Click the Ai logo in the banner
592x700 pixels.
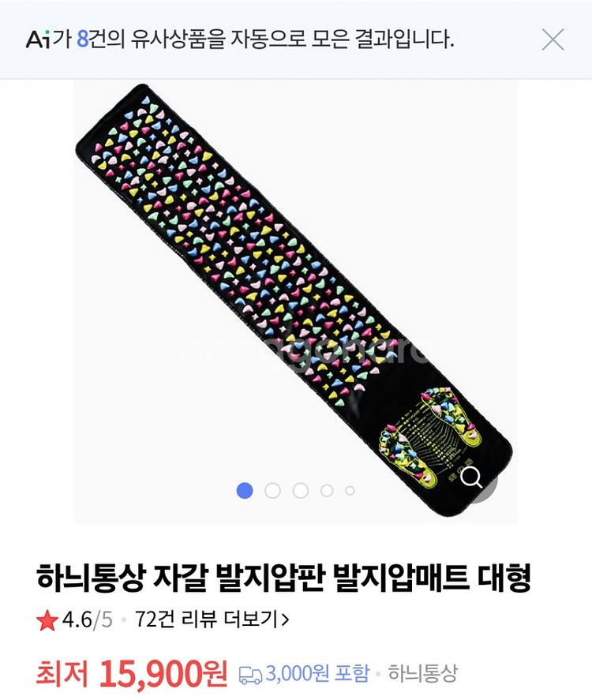[x=38, y=39]
